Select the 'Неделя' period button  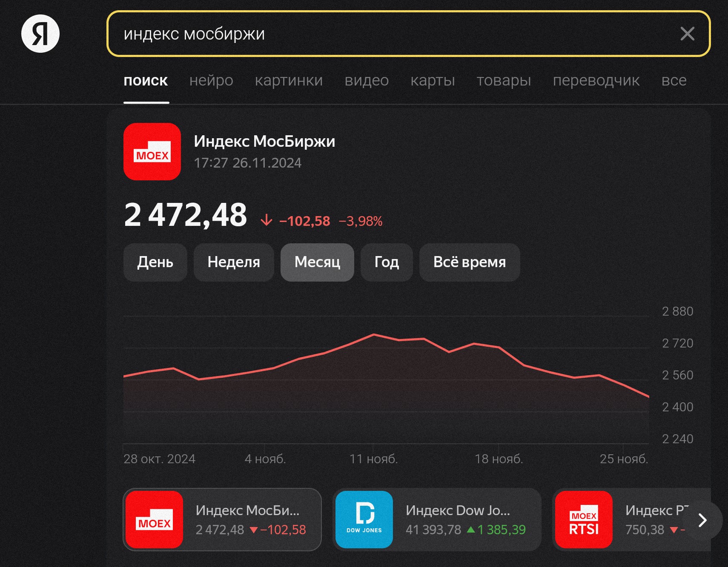234,262
